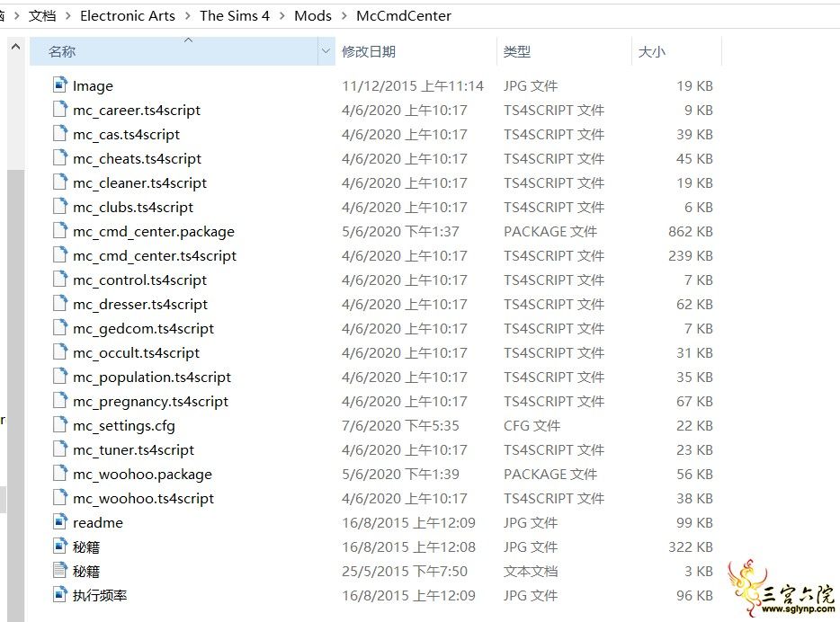Click the mc_gedcom.ts4script file icon
This screenshot has width=840, height=622.
tap(60, 327)
